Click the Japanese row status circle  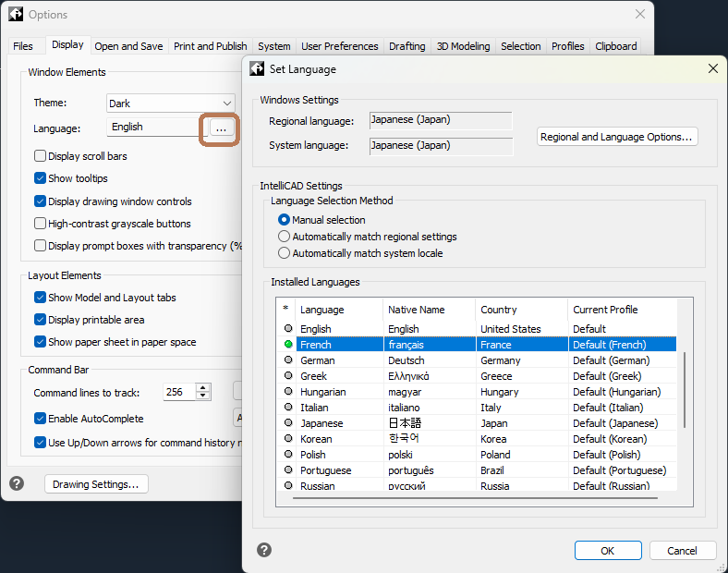tap(288, 422)
